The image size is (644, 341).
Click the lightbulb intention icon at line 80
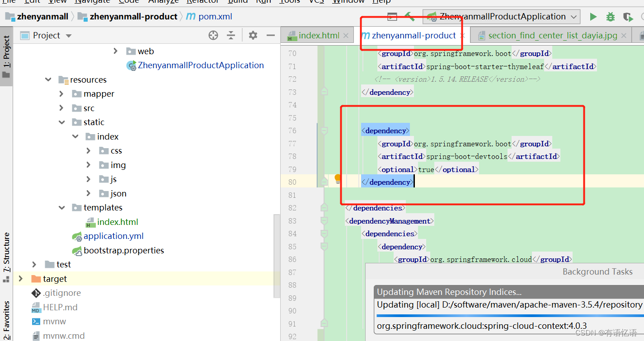(x=338, y=179)
